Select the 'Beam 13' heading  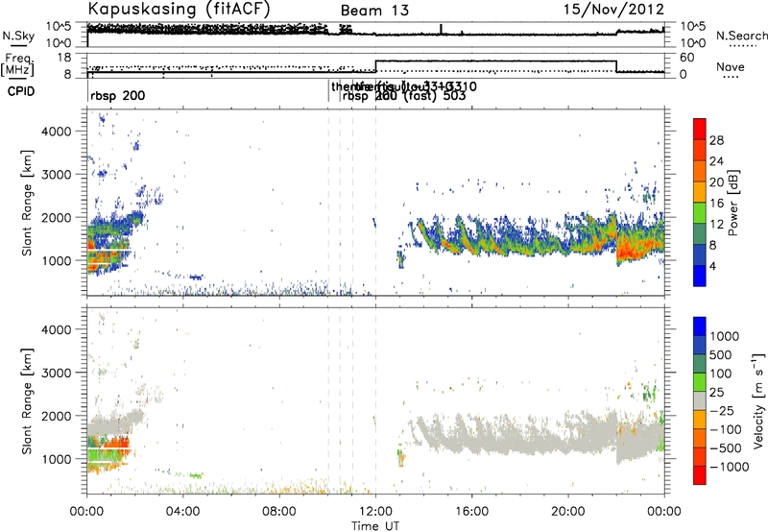click(x=374, y=11)
